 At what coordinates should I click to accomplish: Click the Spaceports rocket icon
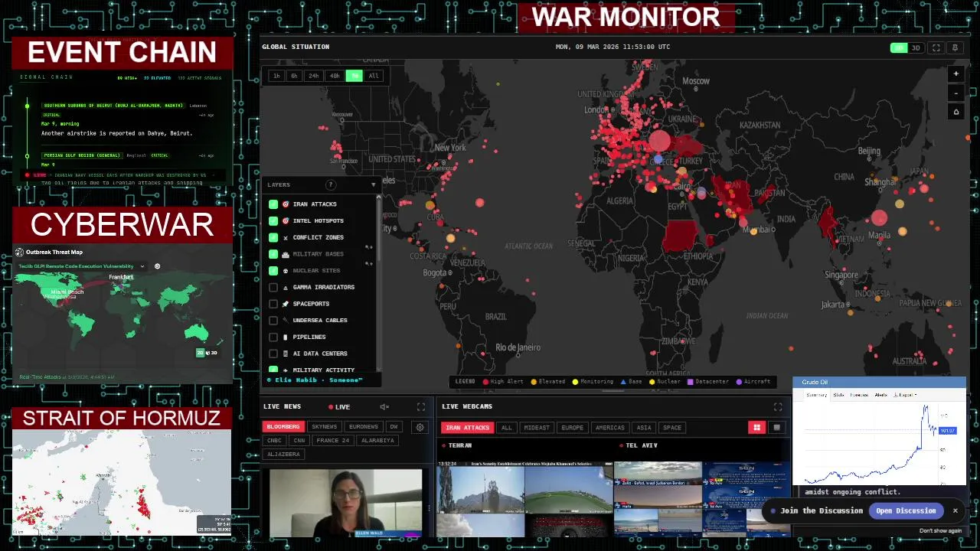(x=286, y=304)
